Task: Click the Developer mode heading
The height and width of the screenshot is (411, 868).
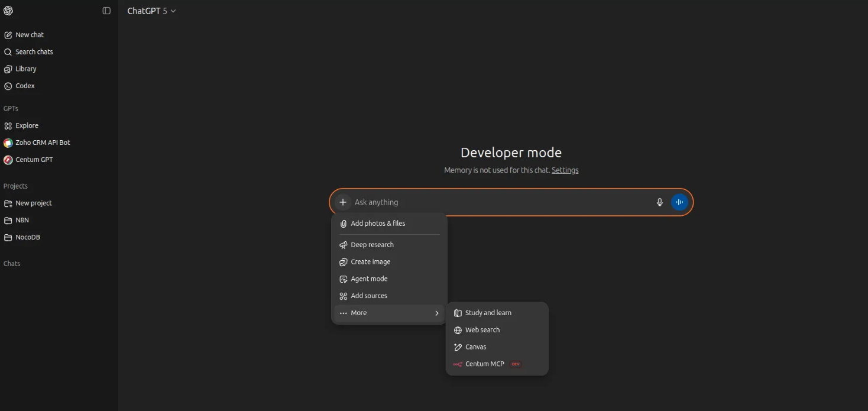Action: 511,153
